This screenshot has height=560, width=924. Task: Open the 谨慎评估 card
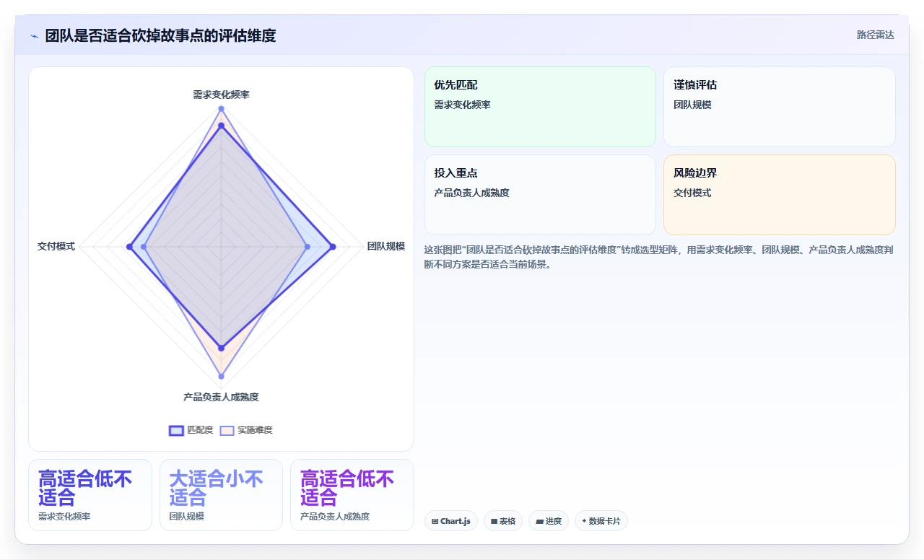(780, 107)
